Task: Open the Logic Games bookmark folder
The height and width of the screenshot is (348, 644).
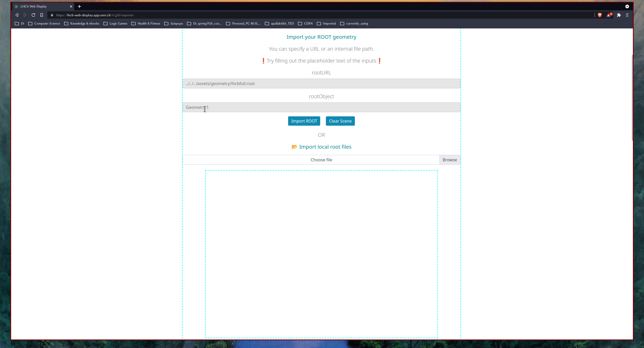Action: point(116,24)
